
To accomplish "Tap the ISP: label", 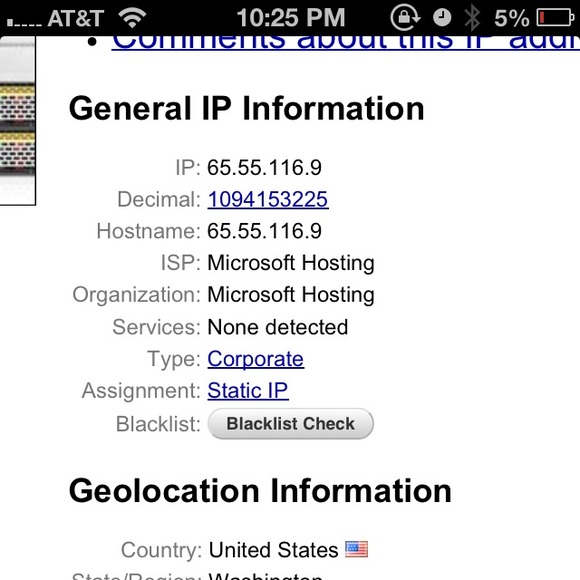I will point(180,263).
